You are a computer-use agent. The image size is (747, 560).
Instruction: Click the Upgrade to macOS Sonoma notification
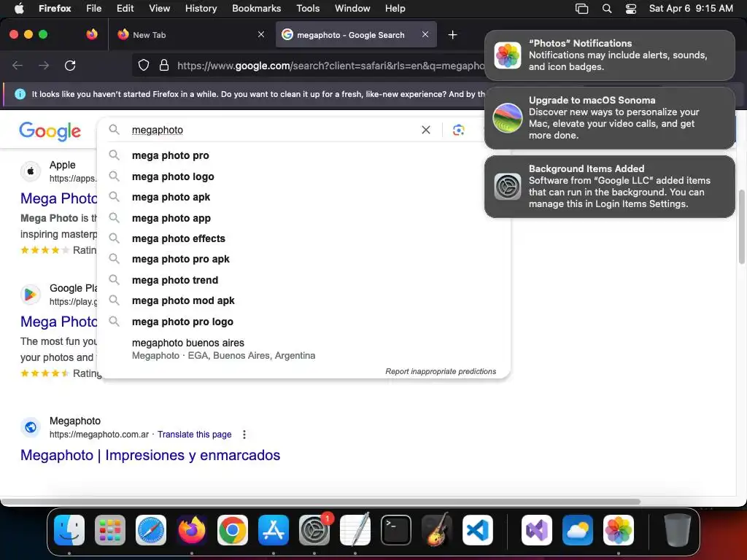tap(610, 117)
